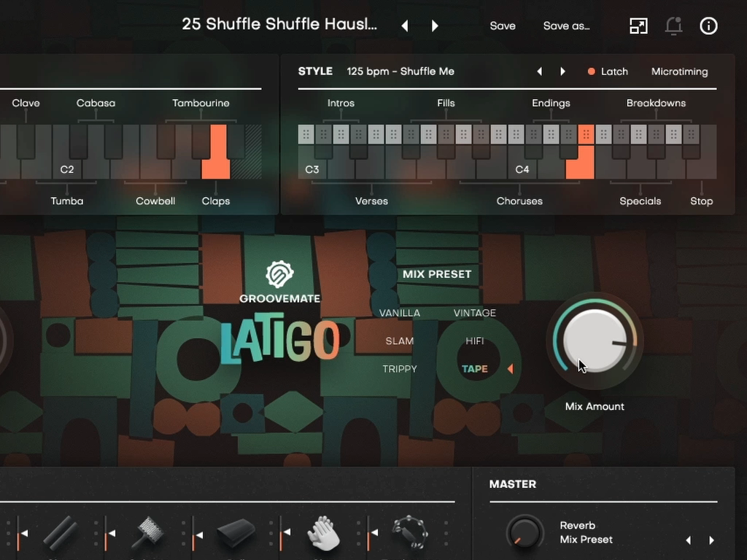Select the next style with the right arrow
This screenshot has width=747, height=560.
562,71
